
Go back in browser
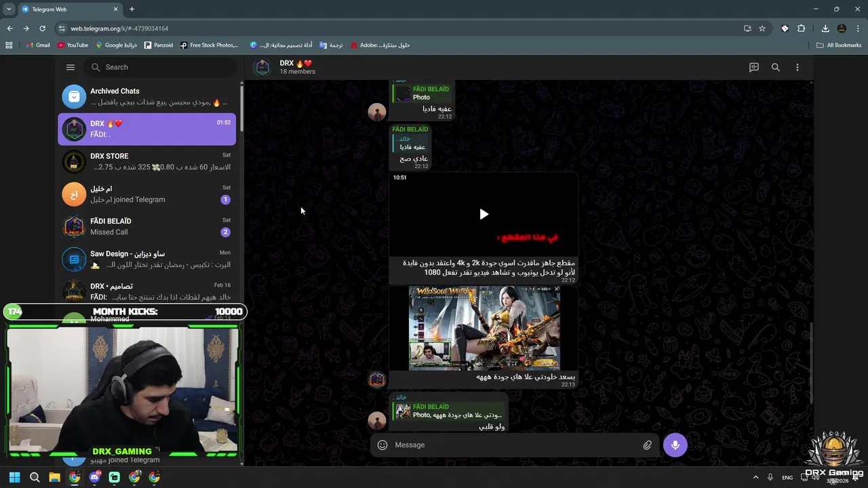[x=9, y=28]
